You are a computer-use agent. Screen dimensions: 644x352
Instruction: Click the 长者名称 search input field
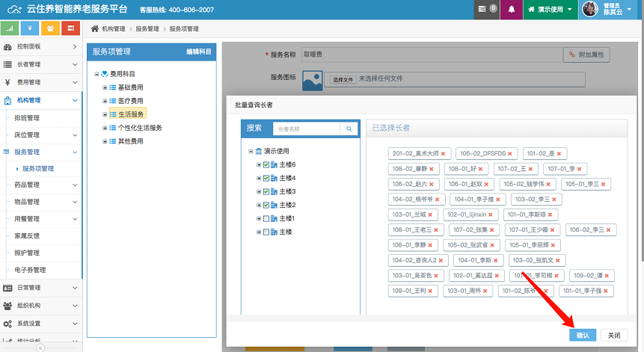point(306,129)
